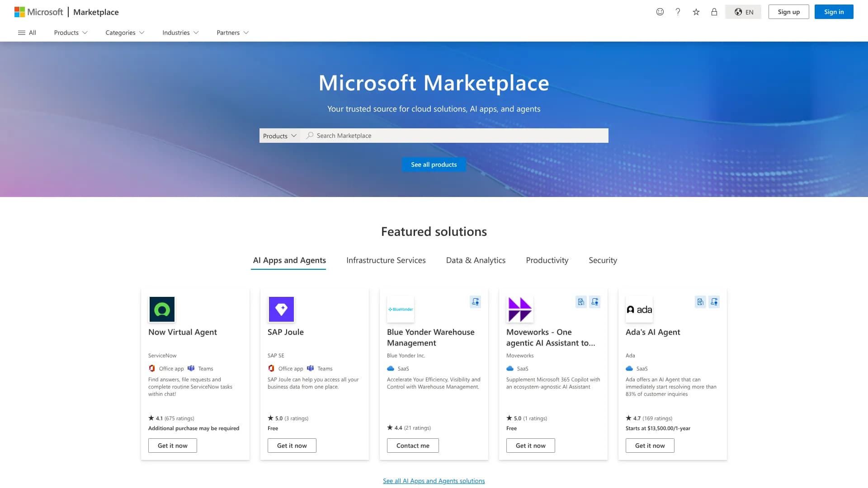The width and height of the screenshot is (868, 488).
Task: Open the Products scope dropdown beside the search box
Action: tap(280, 136)
